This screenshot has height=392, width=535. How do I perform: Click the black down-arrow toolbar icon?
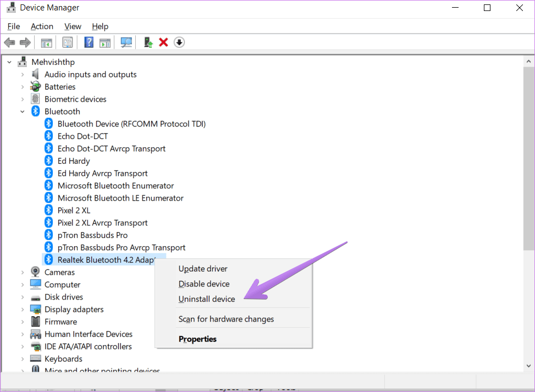(179, 42)
